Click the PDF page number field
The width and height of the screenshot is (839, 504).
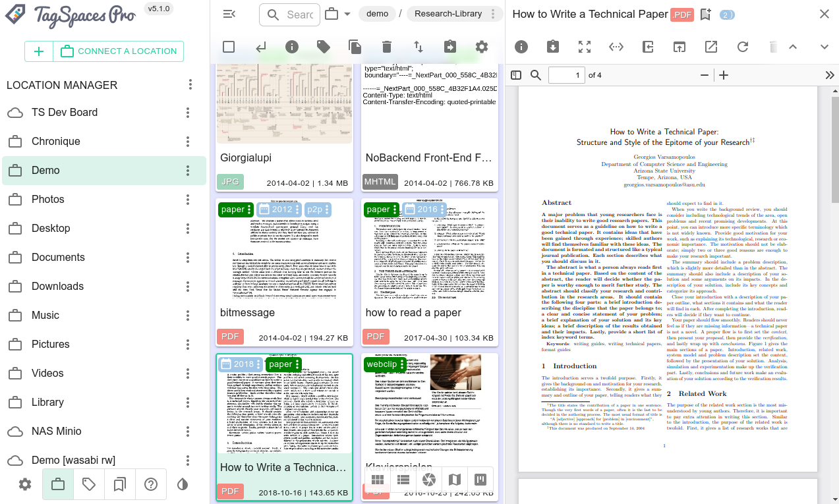(566, 75)
